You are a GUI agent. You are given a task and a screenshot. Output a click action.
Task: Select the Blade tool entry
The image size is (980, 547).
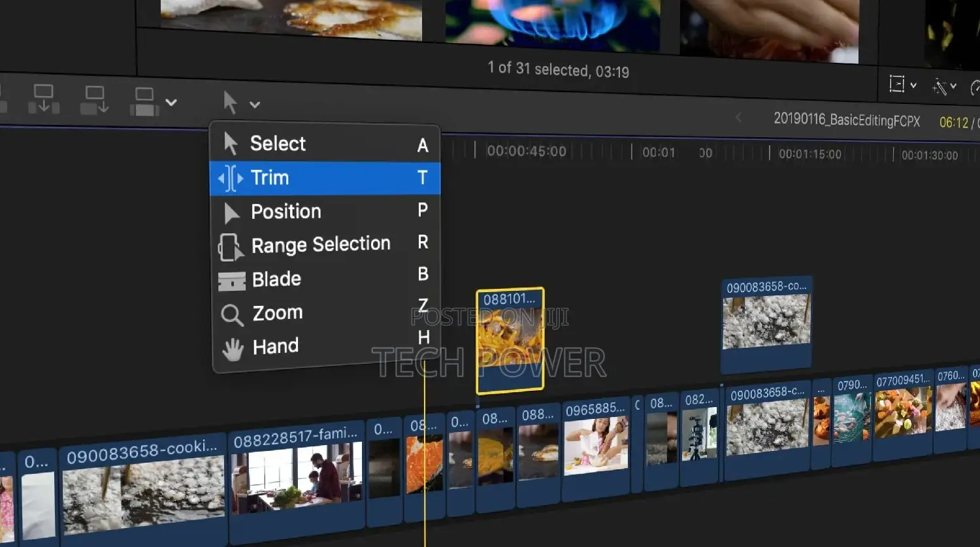pos(325,278)
